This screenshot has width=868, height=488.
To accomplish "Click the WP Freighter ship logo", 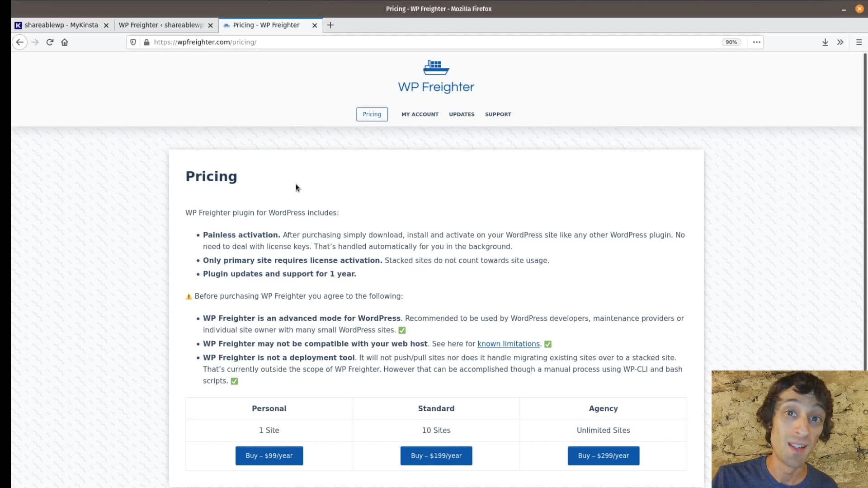I will pyautogui.click(x=436, y=67).
